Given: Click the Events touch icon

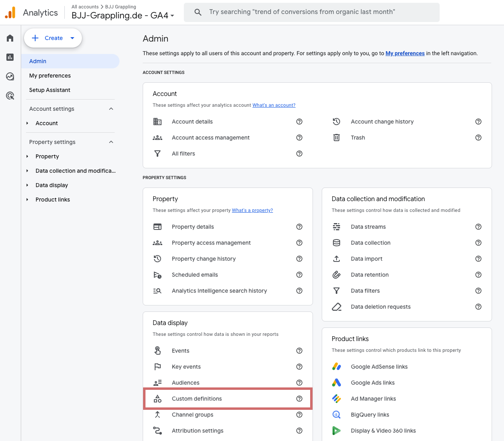Looking at the screenshot, I should tap(157, 351).
